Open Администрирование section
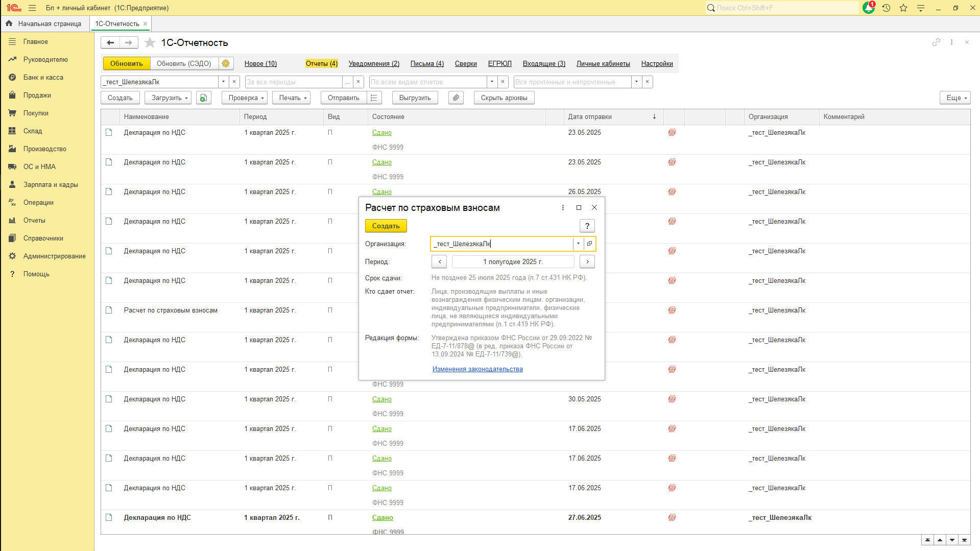Screen dimensions: 980x551 click(54, 256)
